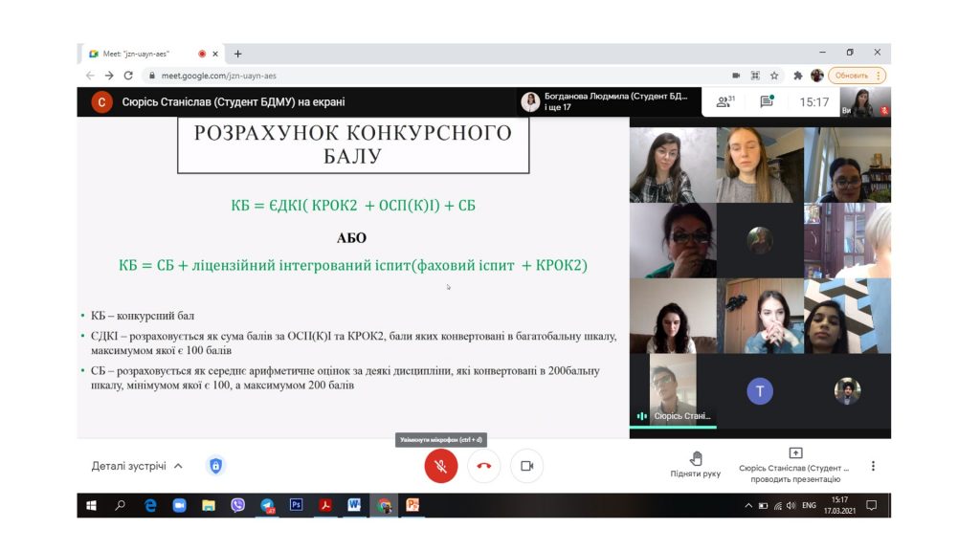The height and width of the screenshot is (551, 980).
Task: Click the presentation status button
Action: coord(794,465)
